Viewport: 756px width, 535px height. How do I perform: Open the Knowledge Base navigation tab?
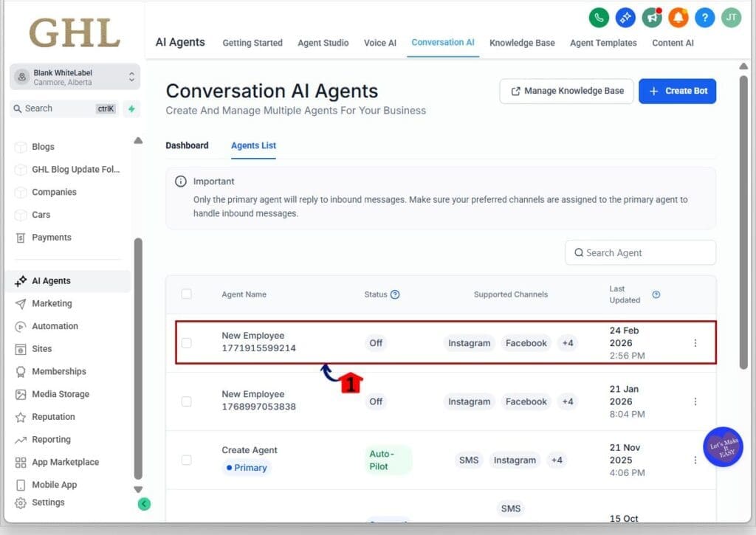[522, 43]
